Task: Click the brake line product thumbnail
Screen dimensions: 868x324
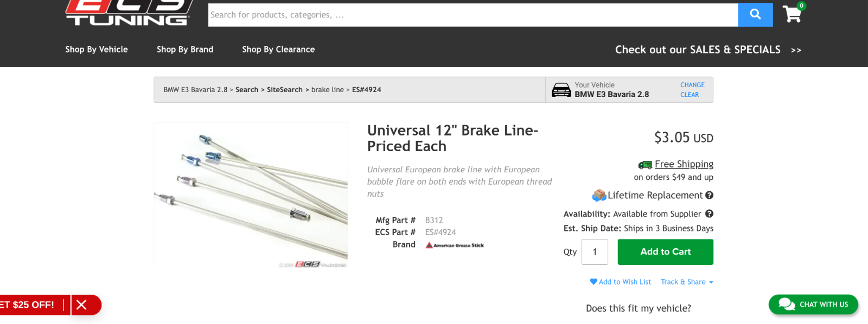Action: [x=251, y=195]
